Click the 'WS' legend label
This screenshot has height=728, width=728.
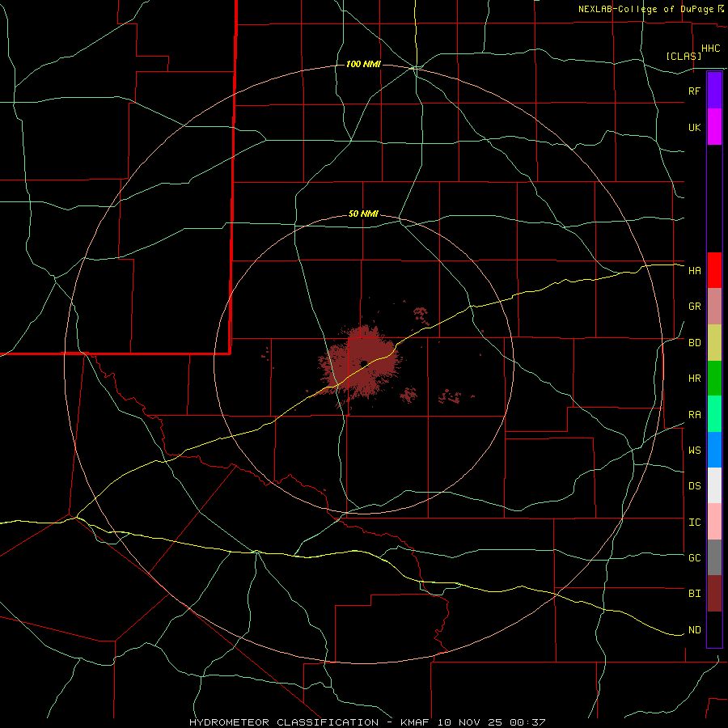694,451
